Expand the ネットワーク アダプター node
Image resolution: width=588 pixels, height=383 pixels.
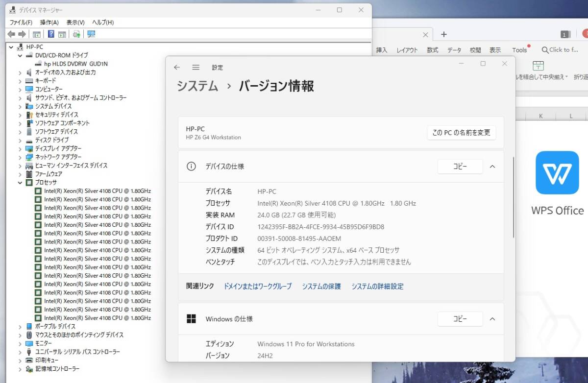point(20,157)
